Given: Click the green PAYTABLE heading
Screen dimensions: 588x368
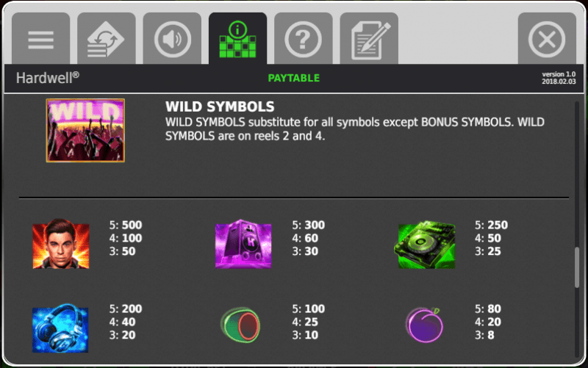Looking at the screenshot, I should click(x=293, y=78).
